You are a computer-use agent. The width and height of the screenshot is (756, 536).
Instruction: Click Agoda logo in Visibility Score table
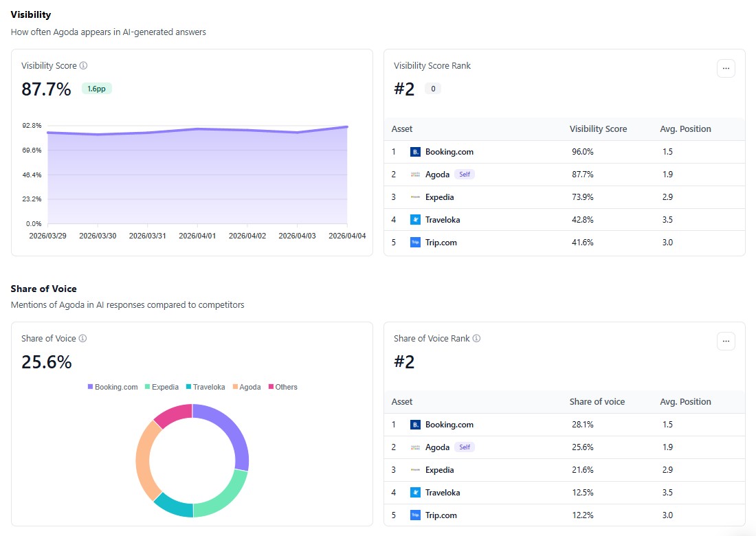415,175
